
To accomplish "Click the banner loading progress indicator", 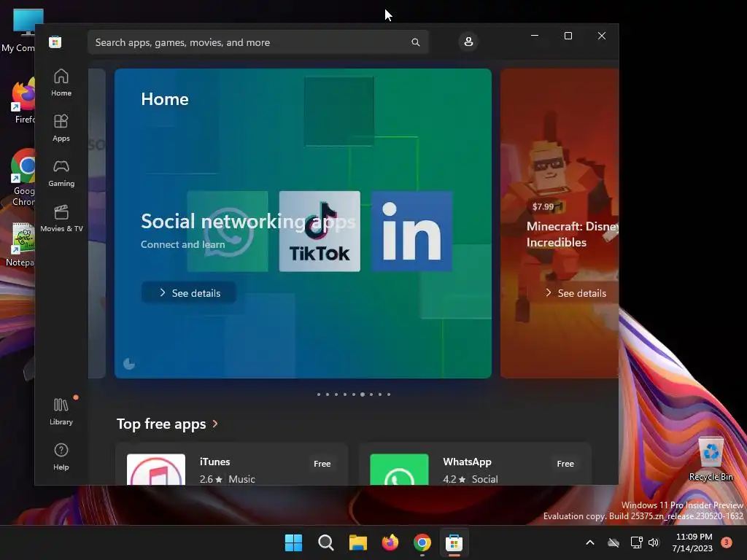I will 129,364.
